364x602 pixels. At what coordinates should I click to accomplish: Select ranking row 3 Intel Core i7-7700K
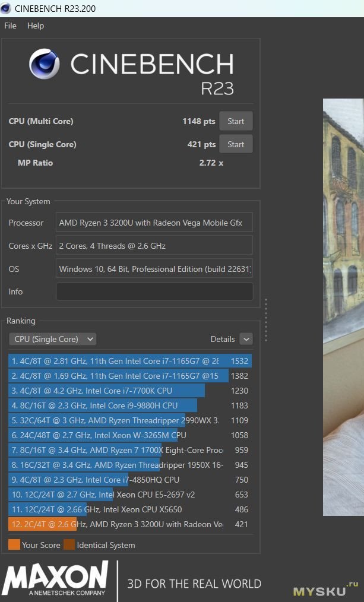coord(130,391)
